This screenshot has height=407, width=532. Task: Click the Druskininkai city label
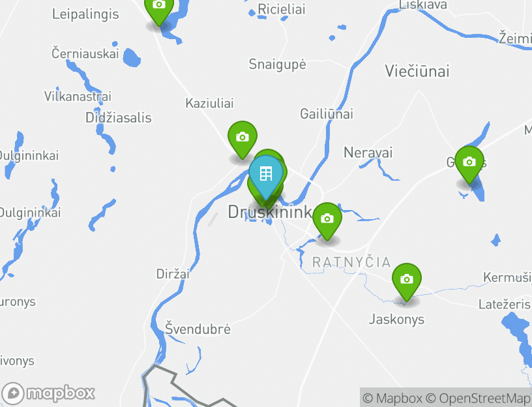(x=270, y=212)
